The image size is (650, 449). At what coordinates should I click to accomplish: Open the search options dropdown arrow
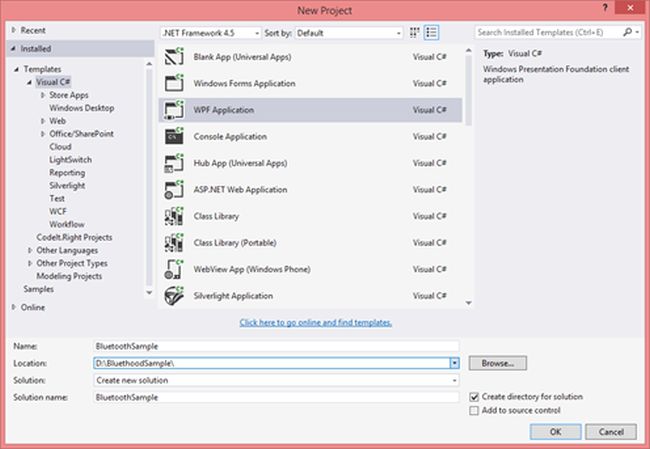click(x=638, y=32)
